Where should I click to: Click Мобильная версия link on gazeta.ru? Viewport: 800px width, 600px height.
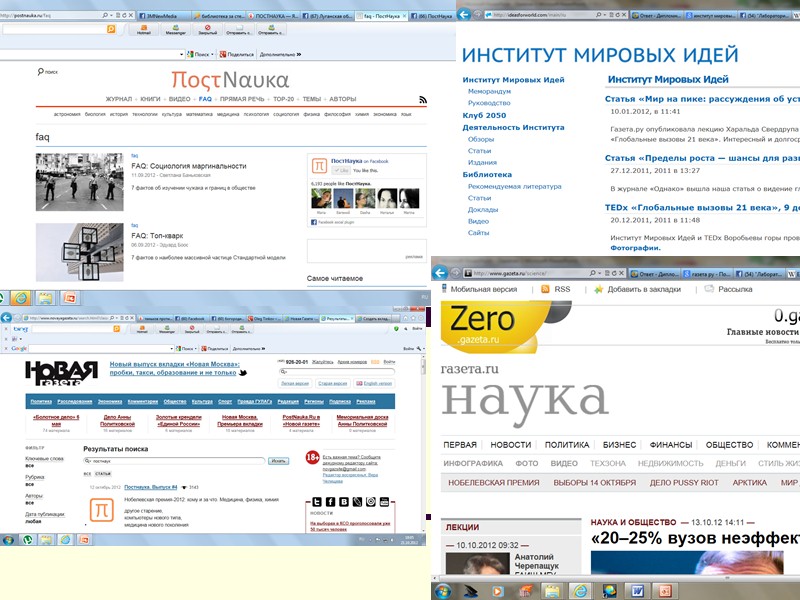[484, 289]
